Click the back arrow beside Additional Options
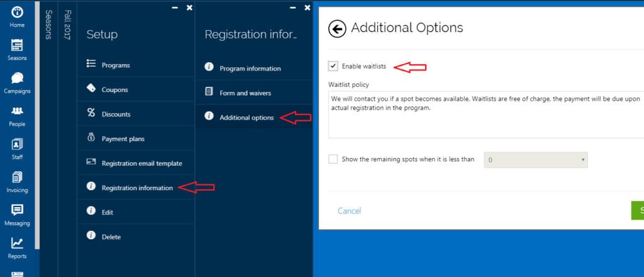Viewport: 644px width, 277px height. tap(337, 28)
